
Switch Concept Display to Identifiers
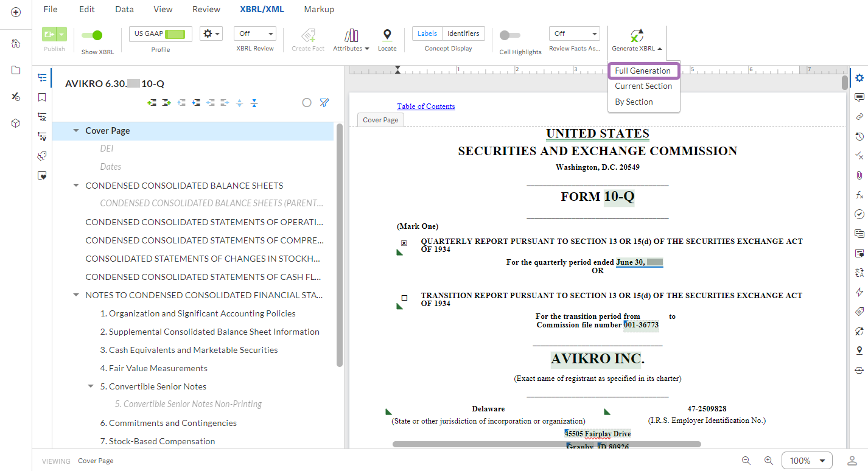(x=463, y=33)
